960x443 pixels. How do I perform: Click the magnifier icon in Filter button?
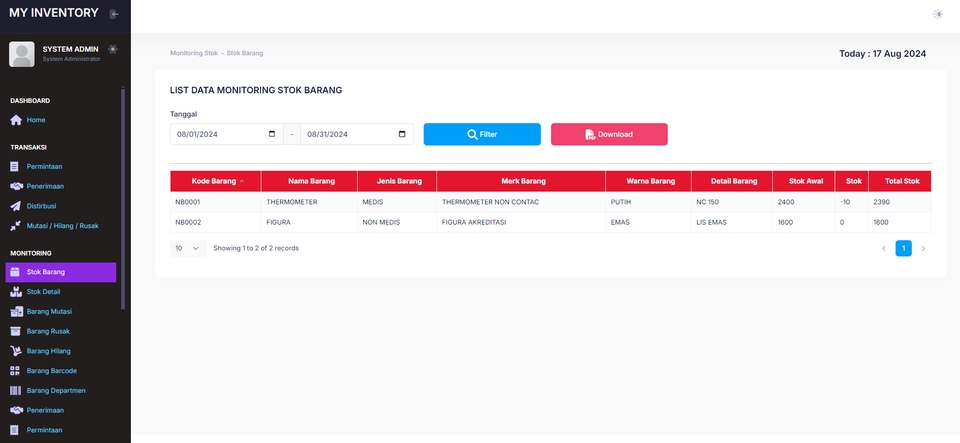[472, 135]
